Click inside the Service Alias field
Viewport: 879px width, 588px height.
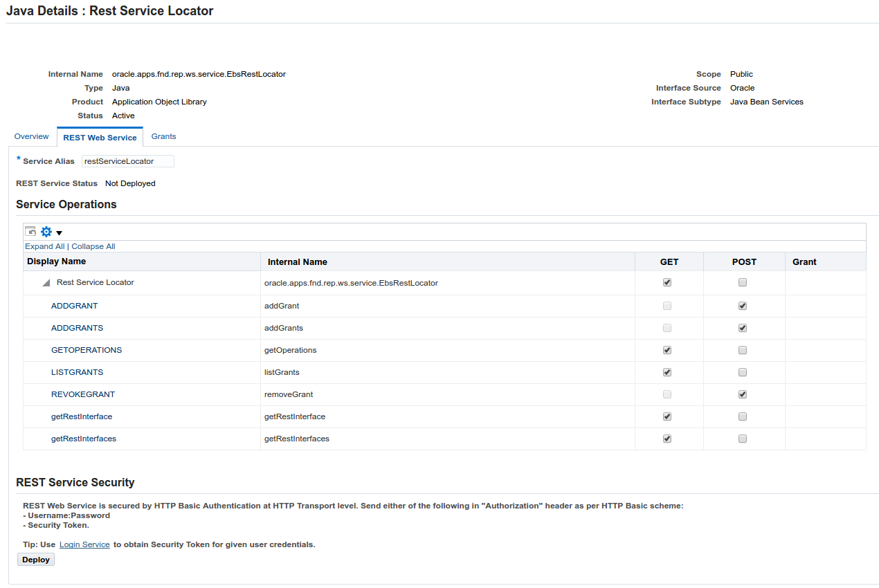[x=127, y=161]
